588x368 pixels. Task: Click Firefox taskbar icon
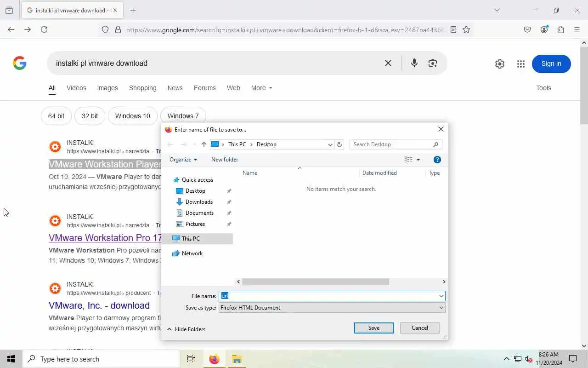(214, 359)
